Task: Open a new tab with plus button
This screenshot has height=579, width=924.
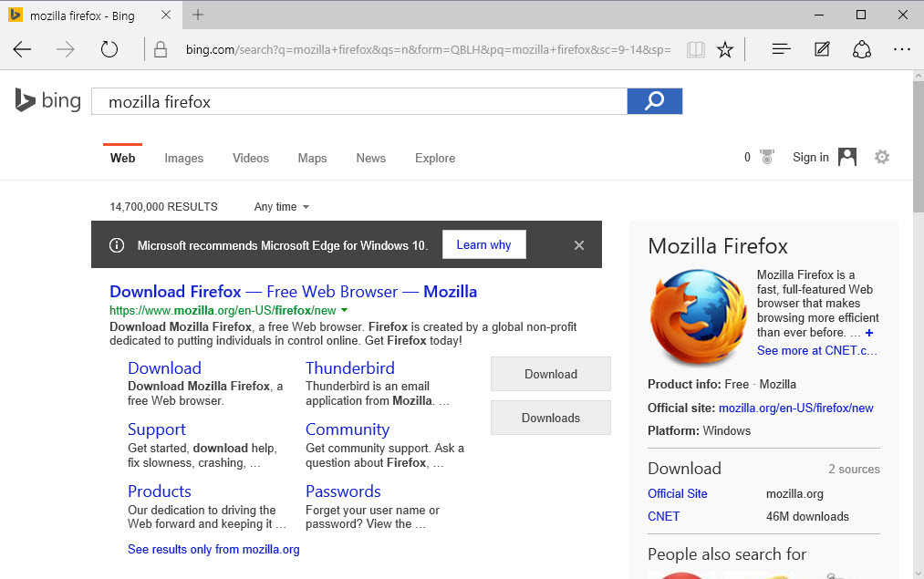Action: [198, 15]
